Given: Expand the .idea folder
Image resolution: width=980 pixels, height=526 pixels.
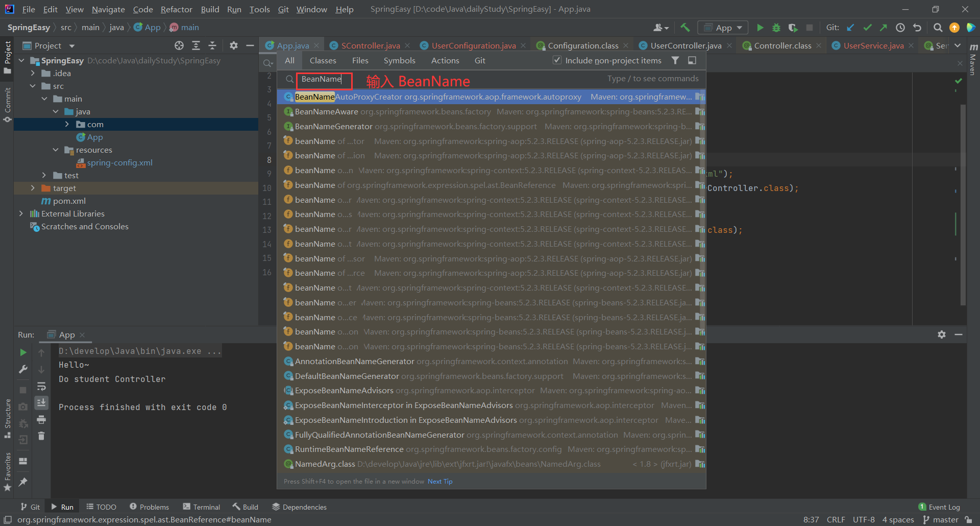Looking at the screenshot, I should (x=33, y=73).
